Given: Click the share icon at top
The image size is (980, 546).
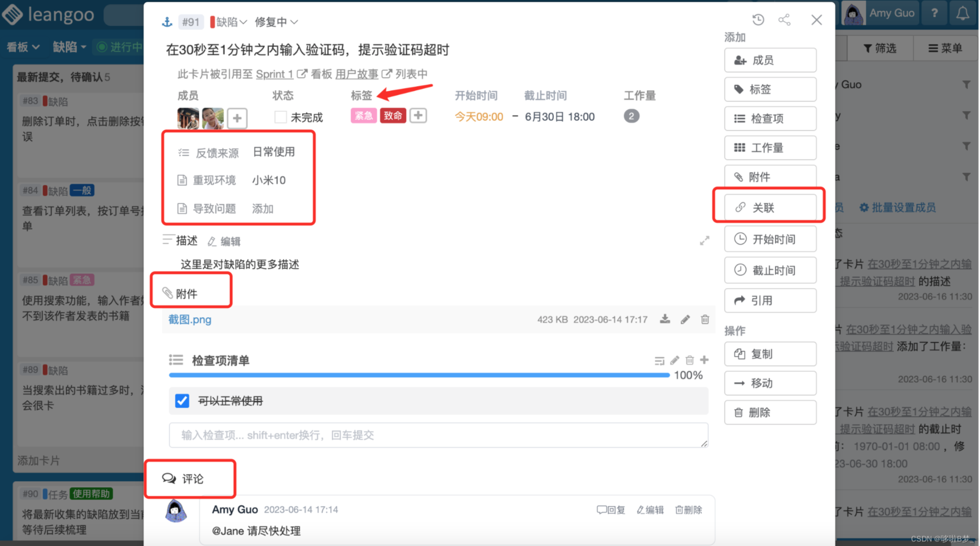Looking at the screenshot, I should [x=784, y=20].
